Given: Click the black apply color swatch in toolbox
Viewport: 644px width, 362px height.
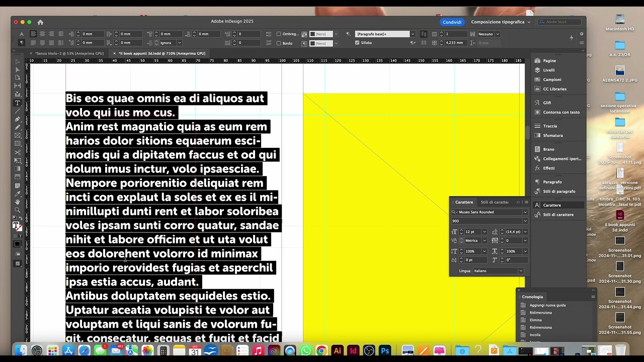Looking at the screenshot, I should click(x=18, y=244).
